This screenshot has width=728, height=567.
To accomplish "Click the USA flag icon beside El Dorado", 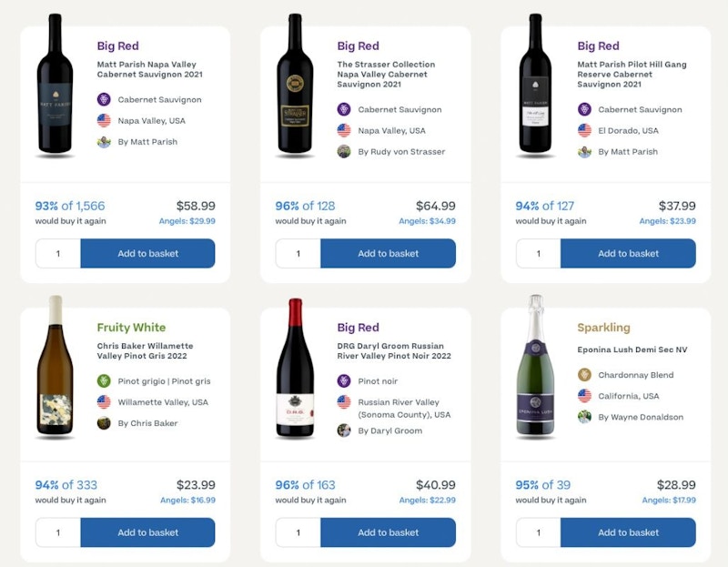I will [x=584, y=130].
